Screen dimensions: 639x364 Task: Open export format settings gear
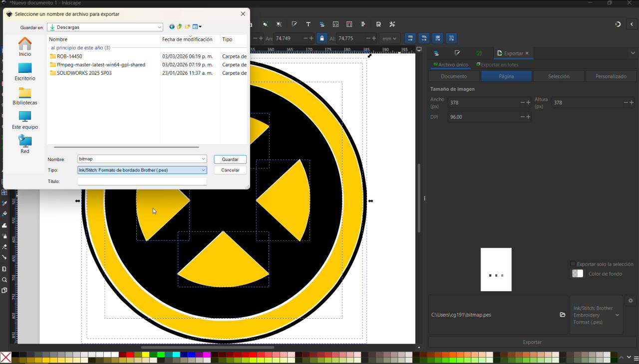(x=631, y=301)
